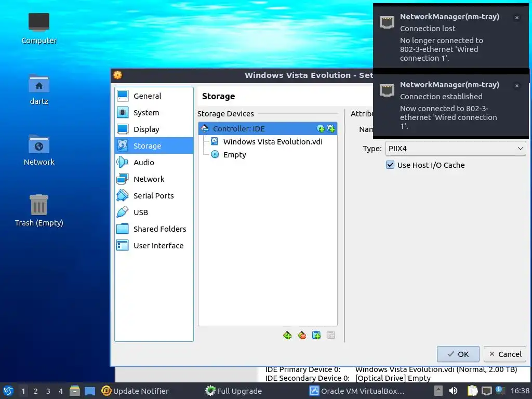Viewport: 532px width, 399px height.
Task: Open the Lubuntu start menu
Action: pos(8,391)
